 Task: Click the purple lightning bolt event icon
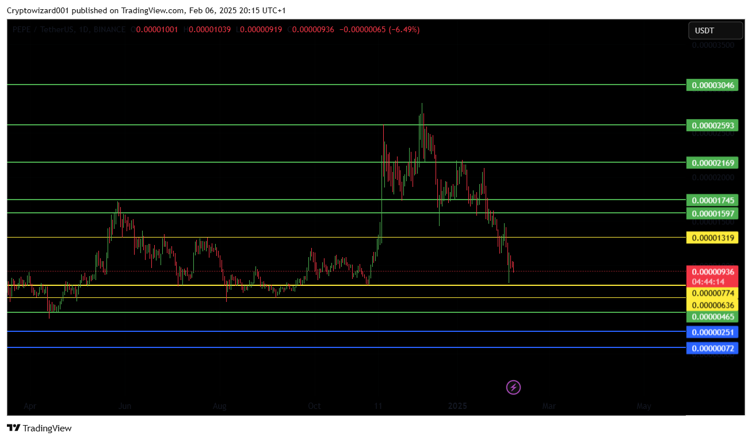[x=513, y=387]
